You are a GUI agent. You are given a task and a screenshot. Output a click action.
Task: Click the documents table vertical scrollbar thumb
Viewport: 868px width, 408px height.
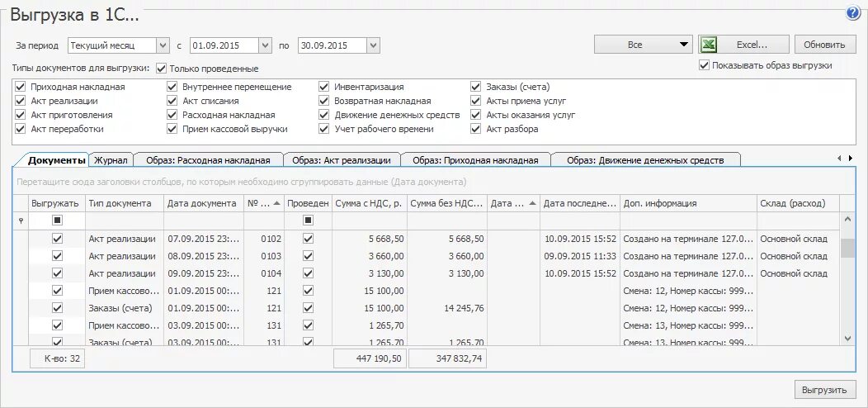click(x=847, y=248)
